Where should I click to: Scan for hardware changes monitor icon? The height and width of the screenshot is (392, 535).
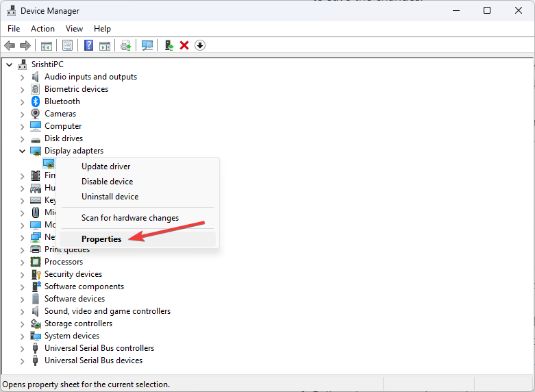click(147, 45)
